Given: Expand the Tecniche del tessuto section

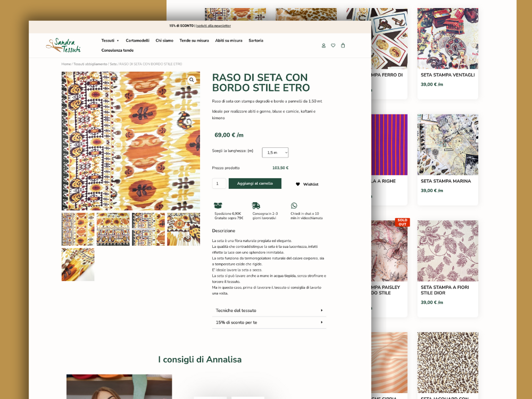Looking at the screenshot, I should click(269, 311).
